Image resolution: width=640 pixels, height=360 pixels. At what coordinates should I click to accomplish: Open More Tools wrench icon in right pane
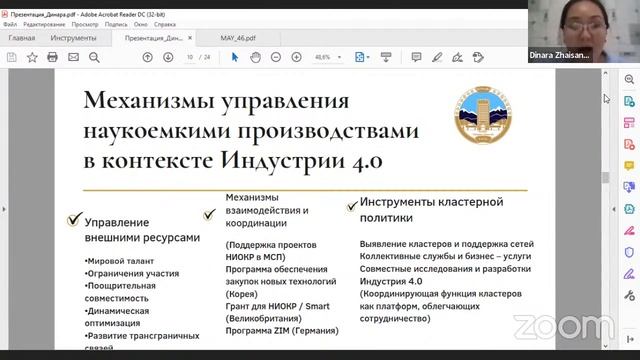pyautogui.click(x=629, y=295)
